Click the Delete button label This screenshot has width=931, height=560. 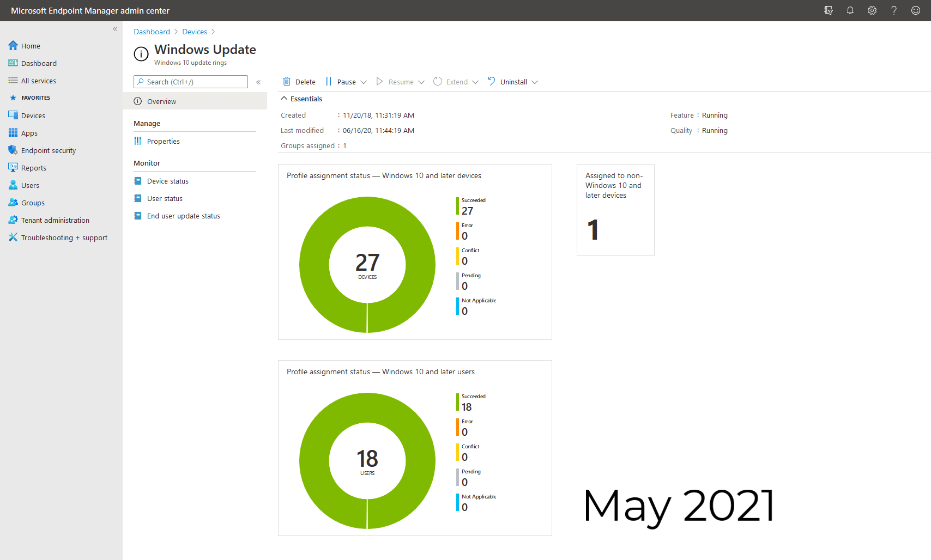tap(305, 82)
